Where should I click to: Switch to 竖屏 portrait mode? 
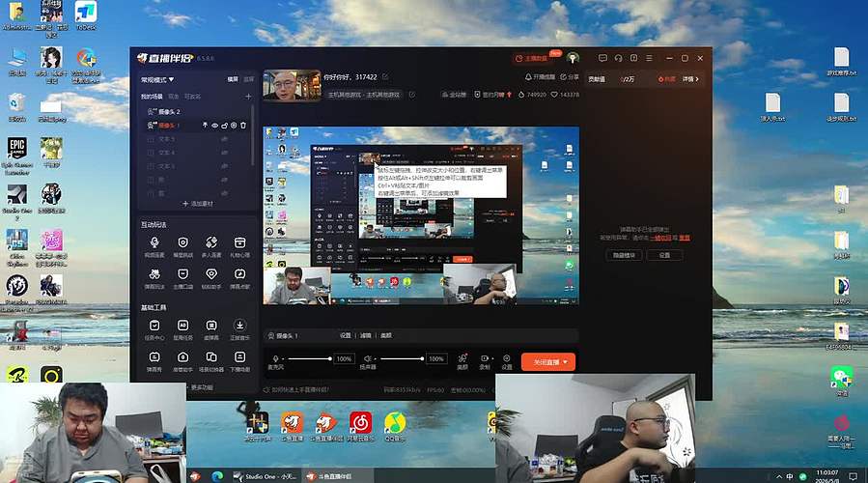point(249,80)
